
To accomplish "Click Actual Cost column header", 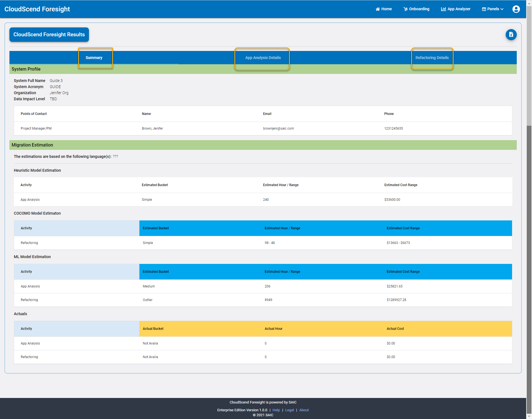I will point(395,329).
